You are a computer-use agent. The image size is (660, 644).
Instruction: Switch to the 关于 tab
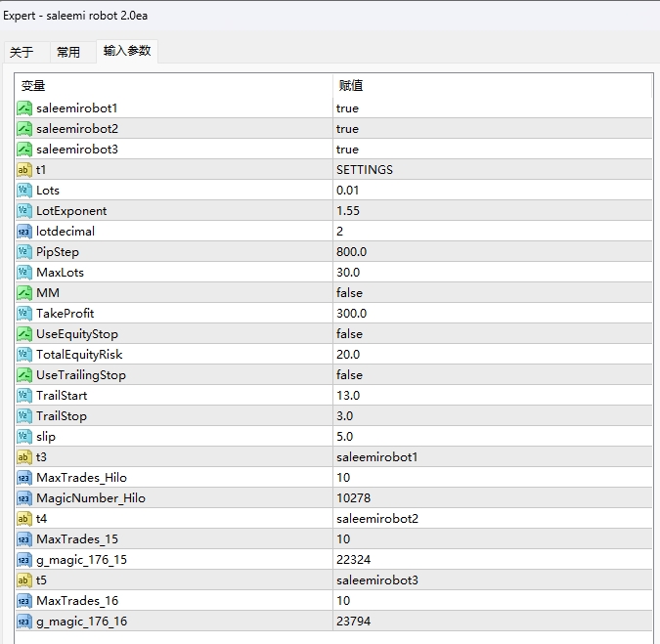[x=22, y=53]
